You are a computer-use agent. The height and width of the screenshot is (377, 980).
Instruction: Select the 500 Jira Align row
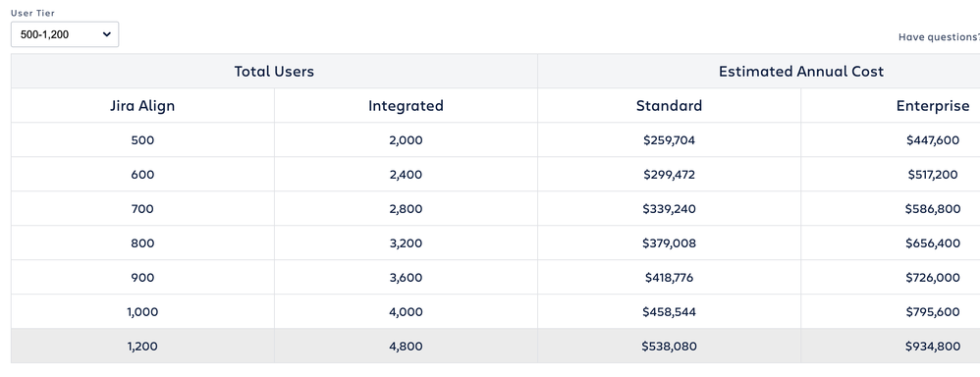click(x=495, y=140)
